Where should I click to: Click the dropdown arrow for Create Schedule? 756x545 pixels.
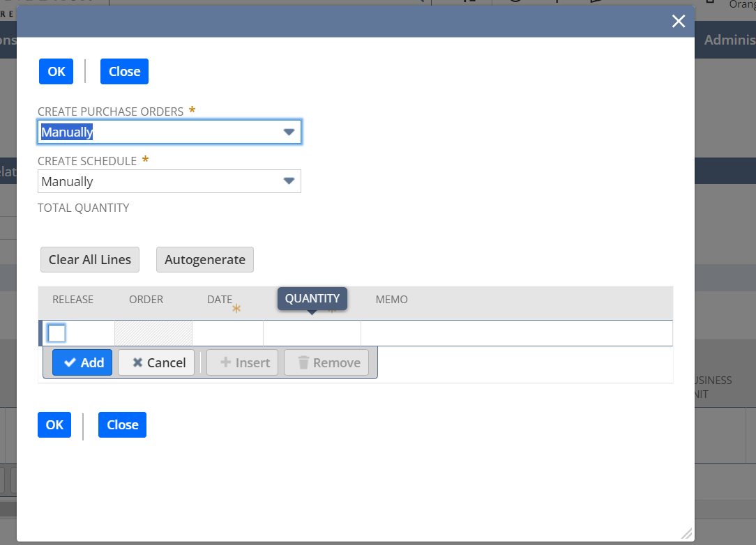289,181
